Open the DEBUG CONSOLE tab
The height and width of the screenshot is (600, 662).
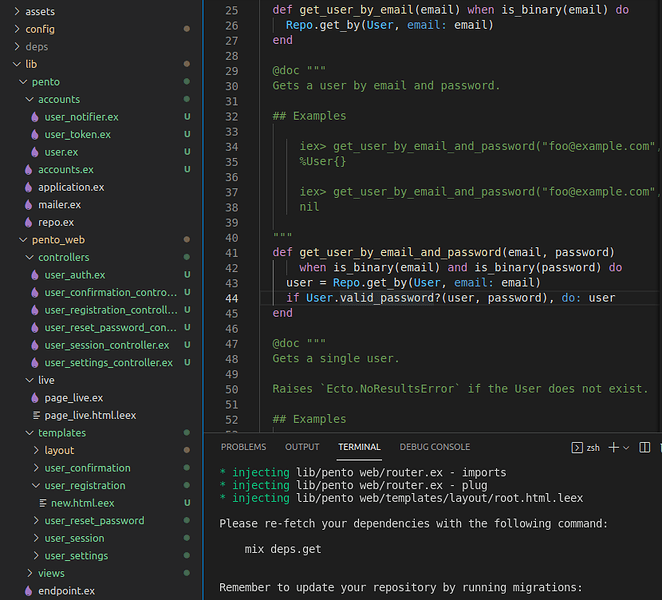435,447
